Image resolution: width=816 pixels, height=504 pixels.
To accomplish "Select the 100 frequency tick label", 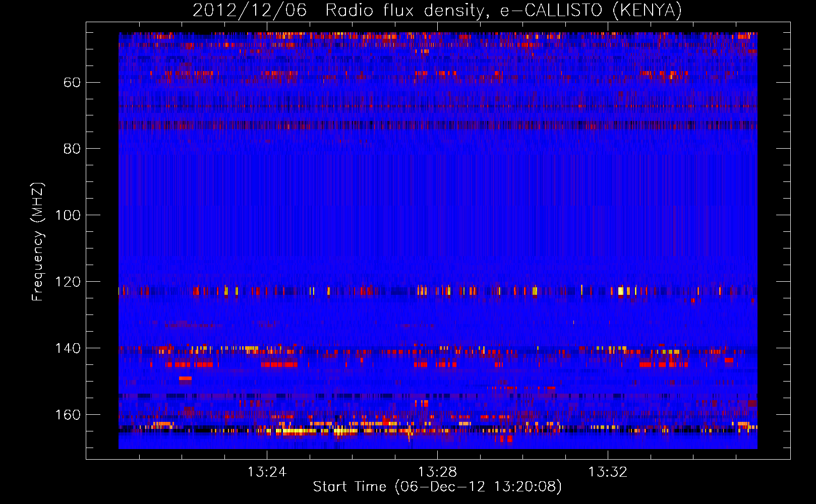I will 68,215.
